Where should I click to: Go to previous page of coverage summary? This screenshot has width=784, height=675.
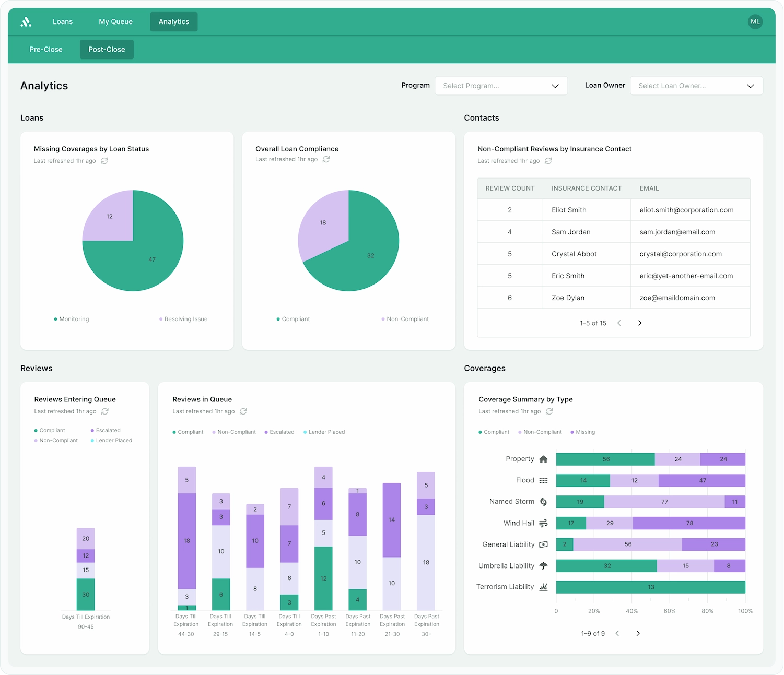point(617,633)
